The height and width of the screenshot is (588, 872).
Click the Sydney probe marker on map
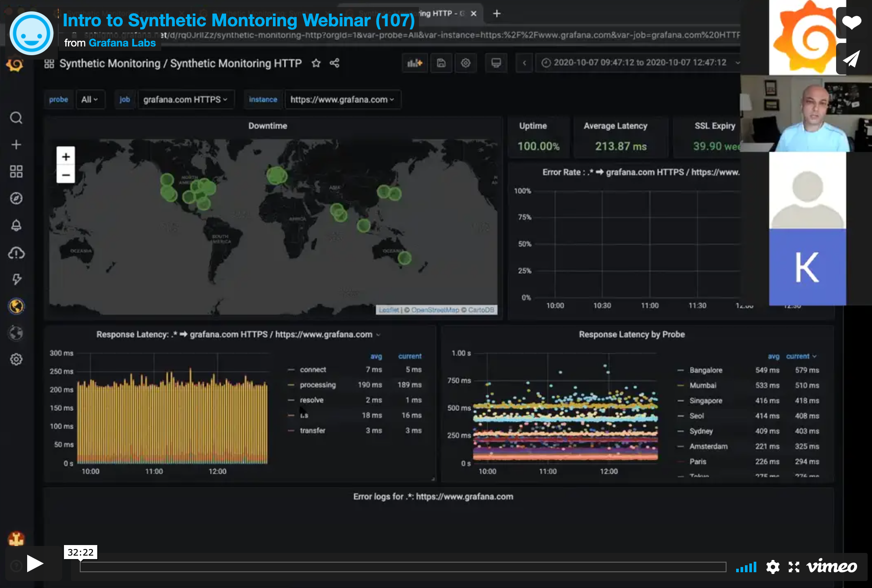pos(404,258)
